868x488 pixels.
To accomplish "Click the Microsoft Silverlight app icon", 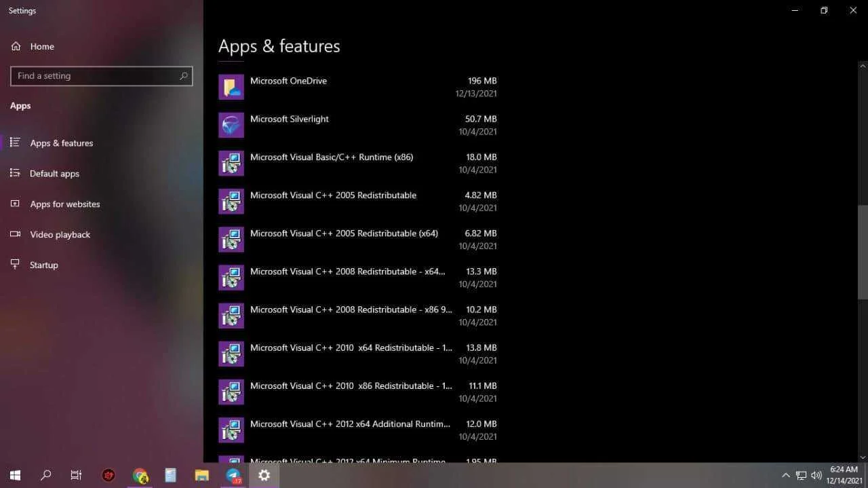I will [231, 125].
